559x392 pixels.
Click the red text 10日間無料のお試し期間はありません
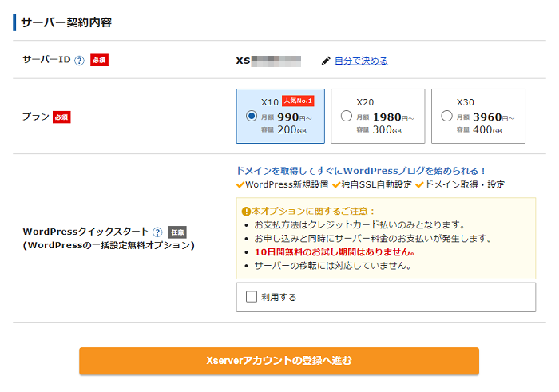[335, 252]
